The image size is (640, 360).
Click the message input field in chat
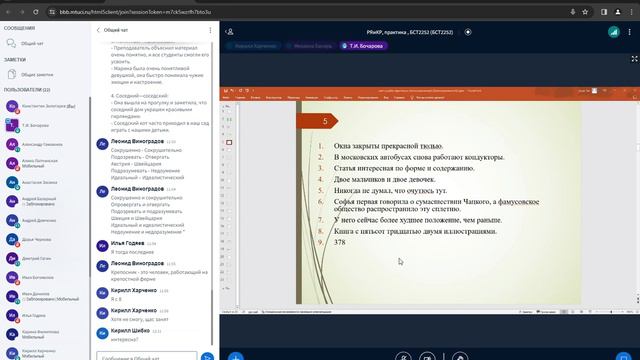(147, 356)
